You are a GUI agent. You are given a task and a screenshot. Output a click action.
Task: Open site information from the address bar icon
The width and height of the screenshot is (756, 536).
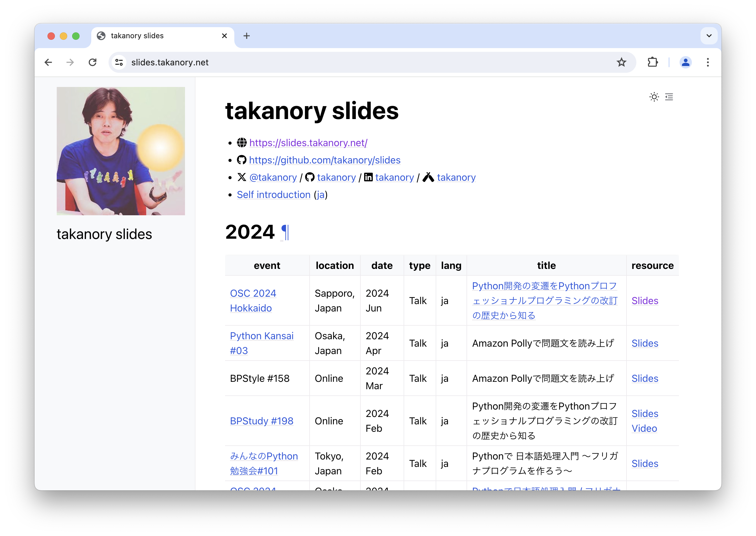119,62
